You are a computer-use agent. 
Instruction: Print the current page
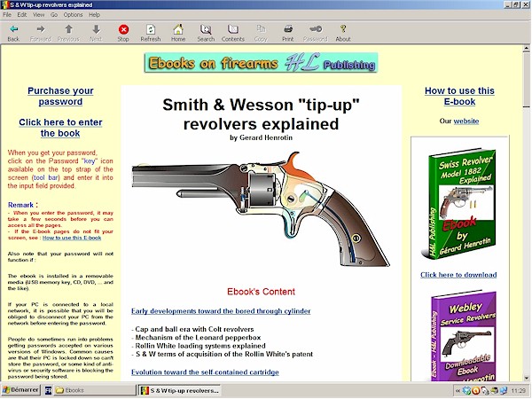pyautogui.click(x=288, y=33)
